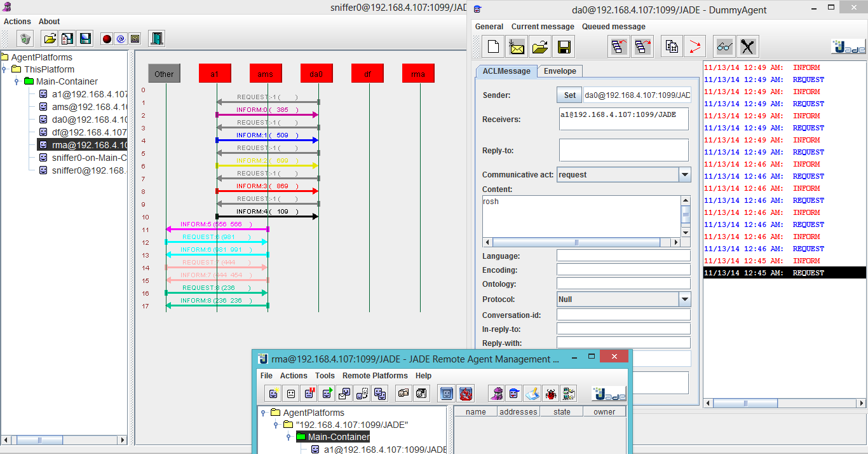868x454 pixels.
Task: Click the Sniffer agent tree's horizontal scrollbar
Action: click(64, 439)
